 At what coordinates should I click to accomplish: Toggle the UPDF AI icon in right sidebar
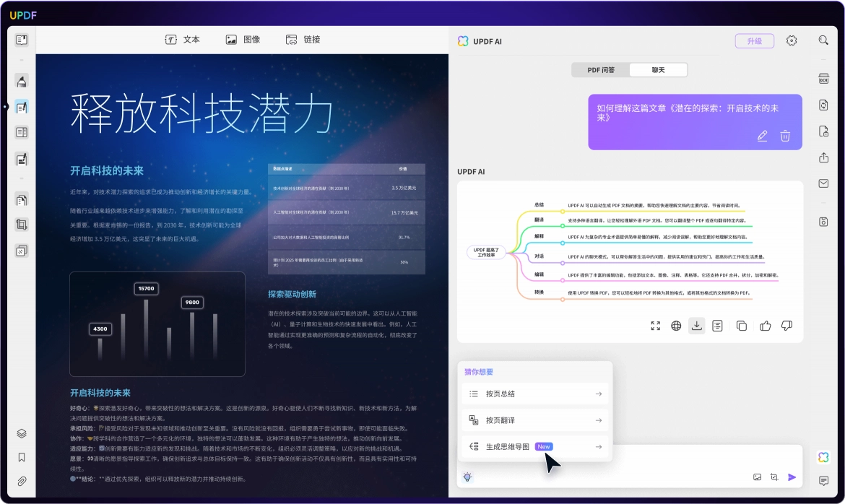pos(823,457)
